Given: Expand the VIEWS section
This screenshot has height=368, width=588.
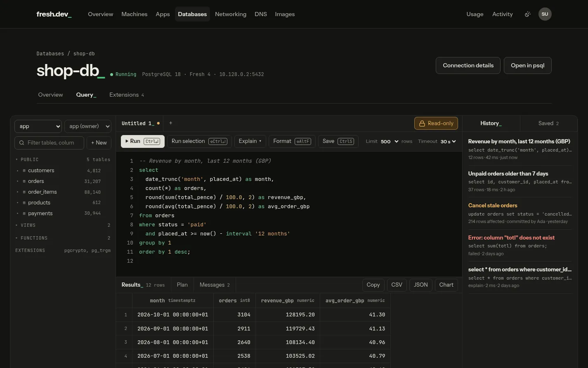Looking at the screenshot, I should tap(64, 225).
